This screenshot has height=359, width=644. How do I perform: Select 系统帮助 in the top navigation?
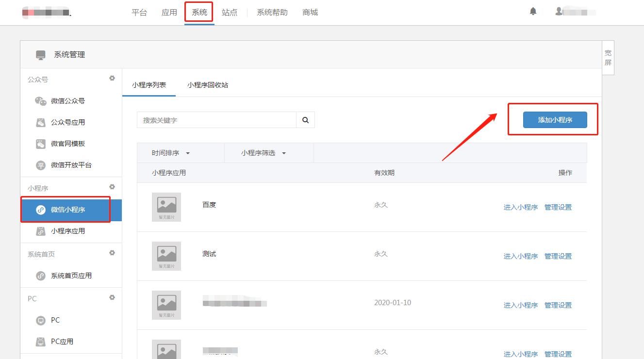point(272,12)
